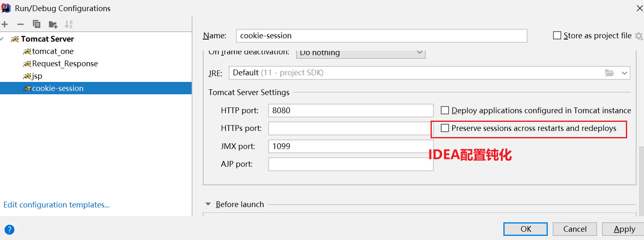
Task: Focus the JMX port field
Action: click(x=351, y=146)
